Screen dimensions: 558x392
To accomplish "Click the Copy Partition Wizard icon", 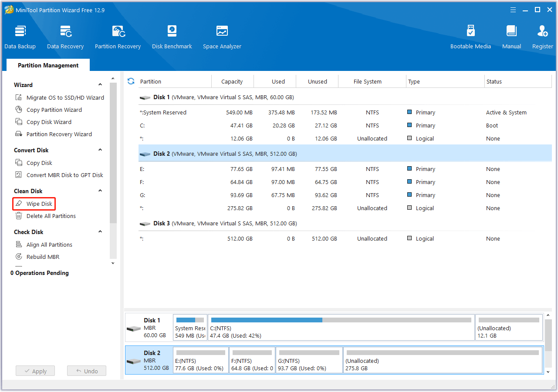I will pos(19,110).
